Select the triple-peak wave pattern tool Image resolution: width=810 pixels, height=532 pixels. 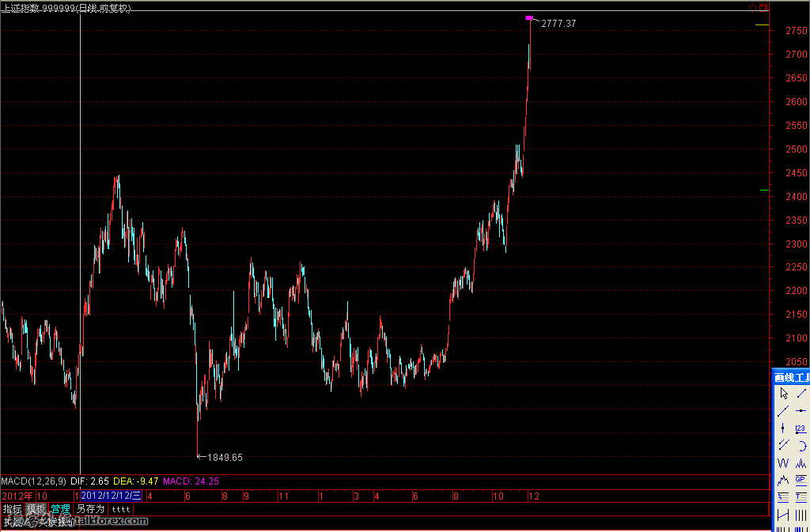801,463
